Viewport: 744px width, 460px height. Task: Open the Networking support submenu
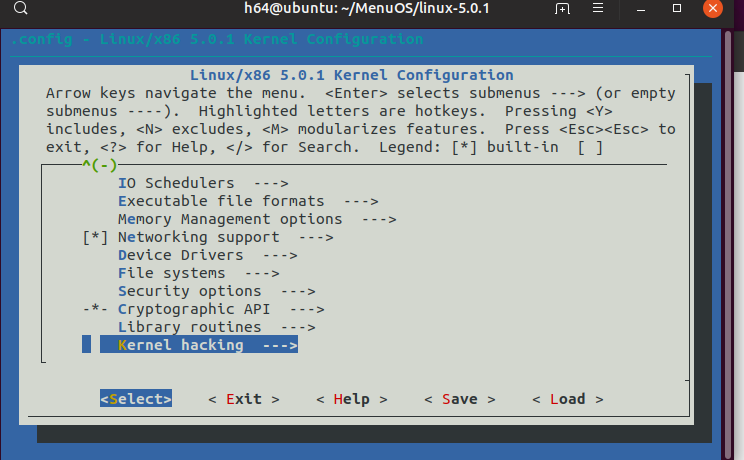point(225,237)
